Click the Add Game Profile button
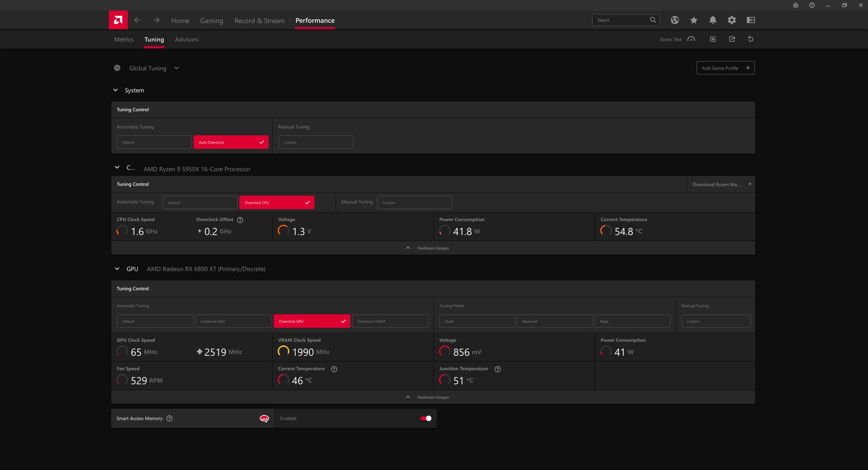The width and height of the screenshot is (868, 470). [725, 68]
